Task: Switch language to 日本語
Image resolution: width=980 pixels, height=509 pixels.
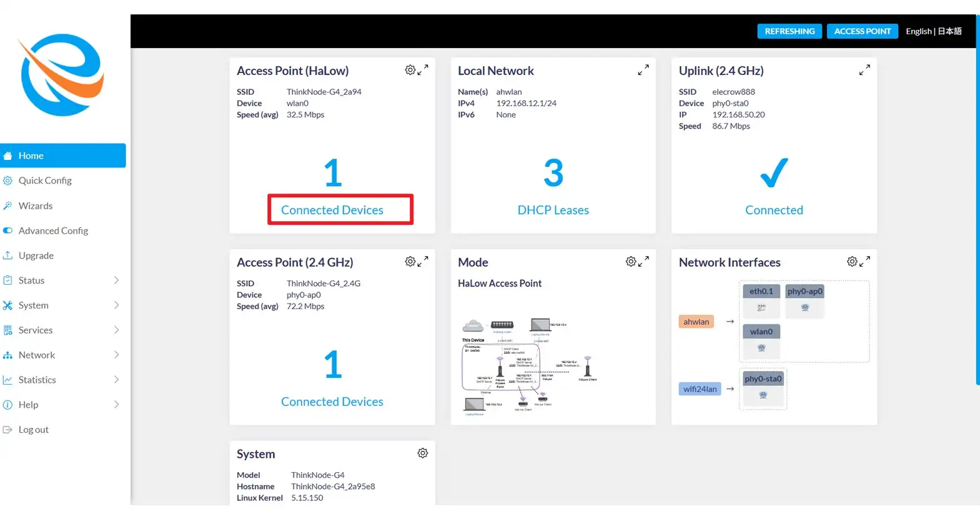Action: point(949,31)
